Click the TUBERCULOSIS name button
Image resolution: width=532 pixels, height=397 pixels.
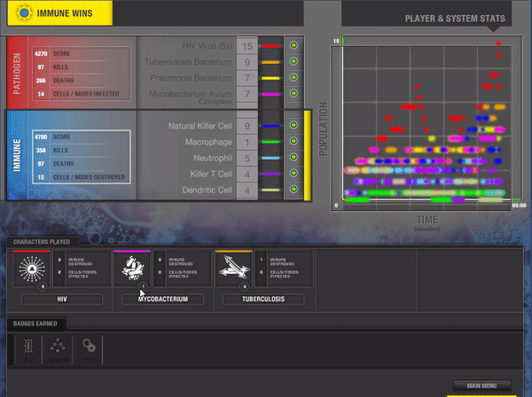263,299
